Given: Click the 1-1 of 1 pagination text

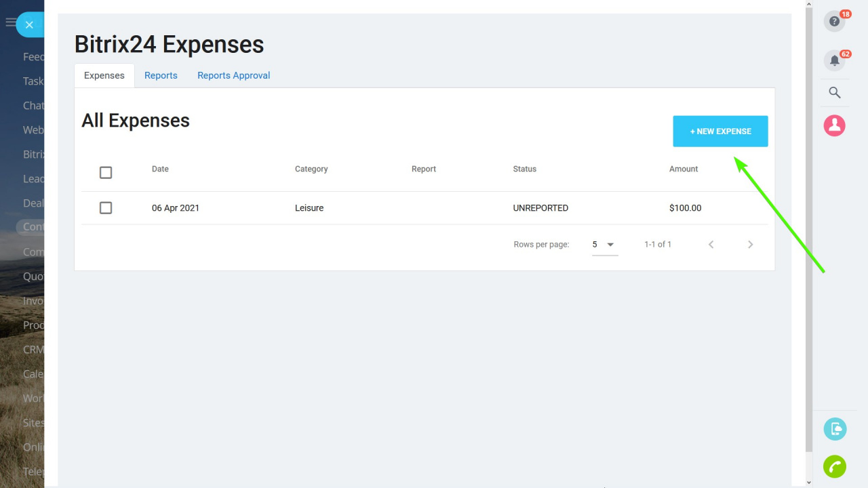Looking at the screenshot, I should (x=658, y=245).
